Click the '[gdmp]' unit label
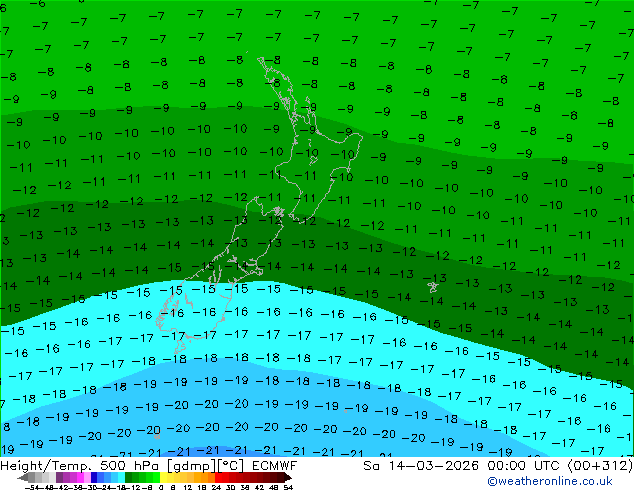 pos(191,466)
